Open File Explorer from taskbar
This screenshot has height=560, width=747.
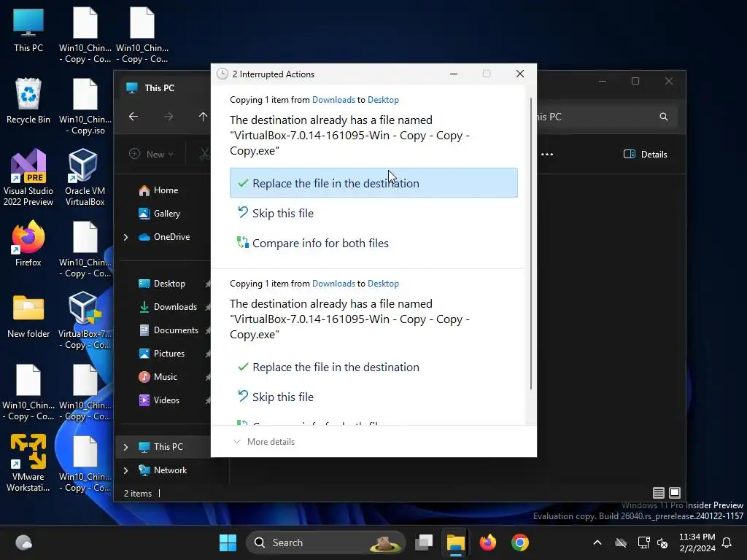[455, 542]
